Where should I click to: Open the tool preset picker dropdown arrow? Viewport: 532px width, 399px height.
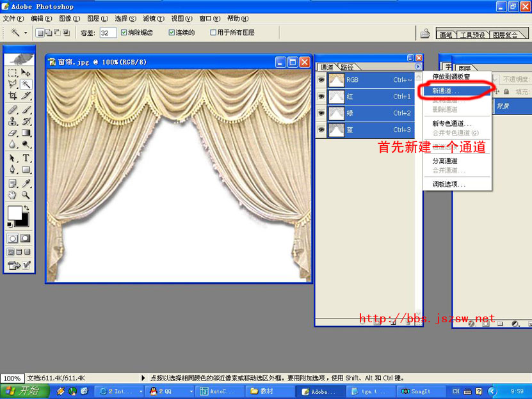[x=26, y=33]
